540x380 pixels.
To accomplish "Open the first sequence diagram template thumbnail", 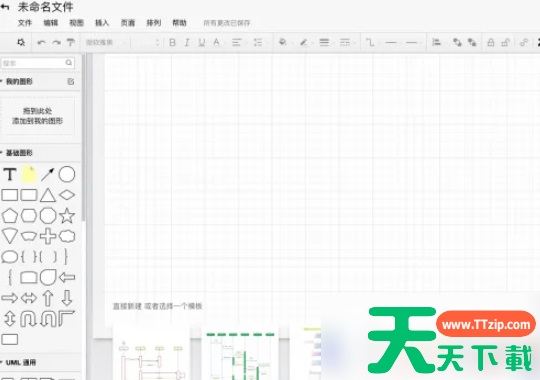I will 152,353.
